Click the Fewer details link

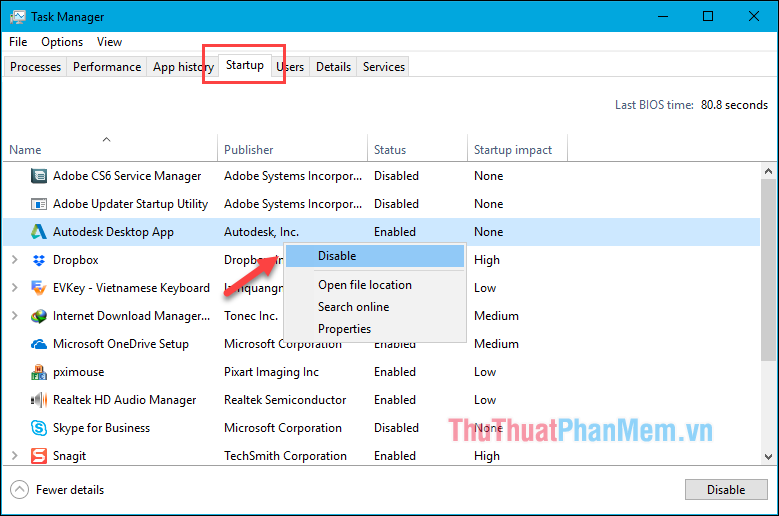click(x=70, y=490)
